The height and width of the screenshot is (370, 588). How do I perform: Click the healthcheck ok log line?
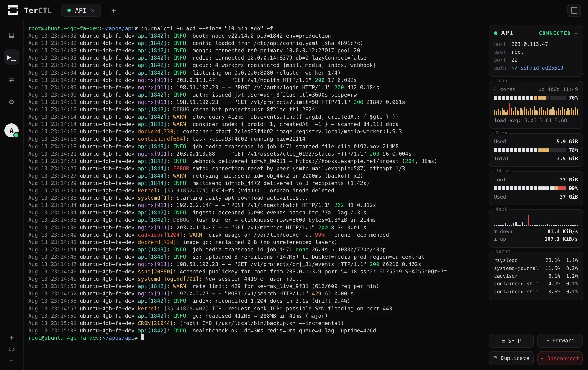tap(202, 331)
